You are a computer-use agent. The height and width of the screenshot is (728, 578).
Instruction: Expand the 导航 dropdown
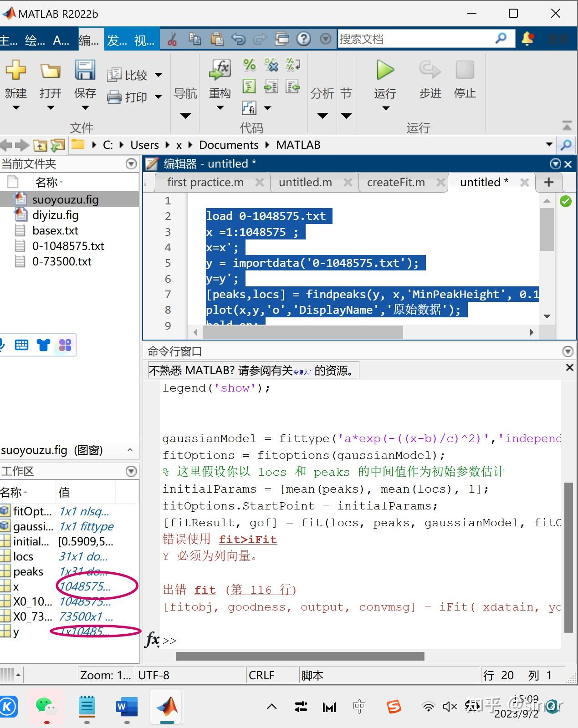[185, 116]
